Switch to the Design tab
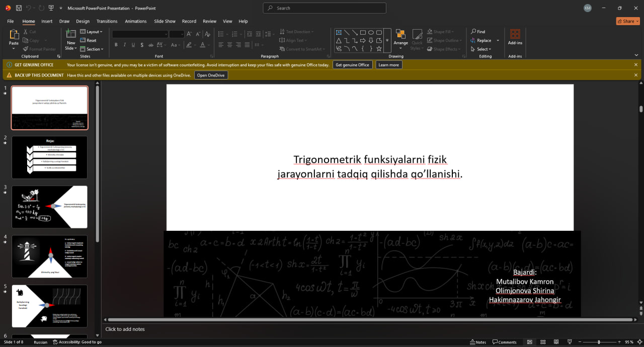Viewport: 644px width, 347px height. tap(83, 21)
